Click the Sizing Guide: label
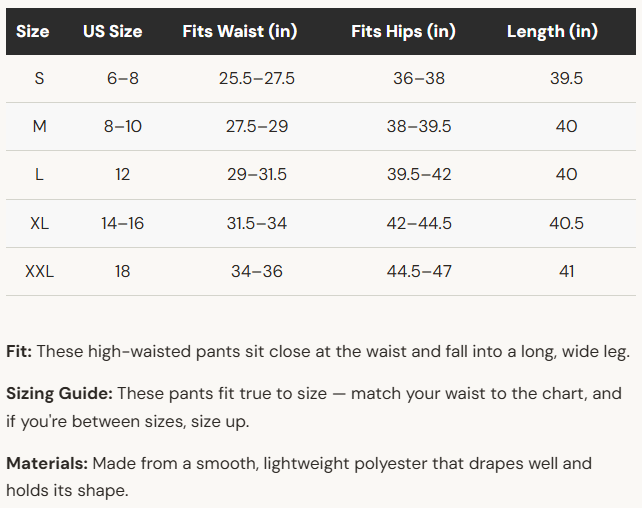The image size is (642, 508). pos(59,393)
